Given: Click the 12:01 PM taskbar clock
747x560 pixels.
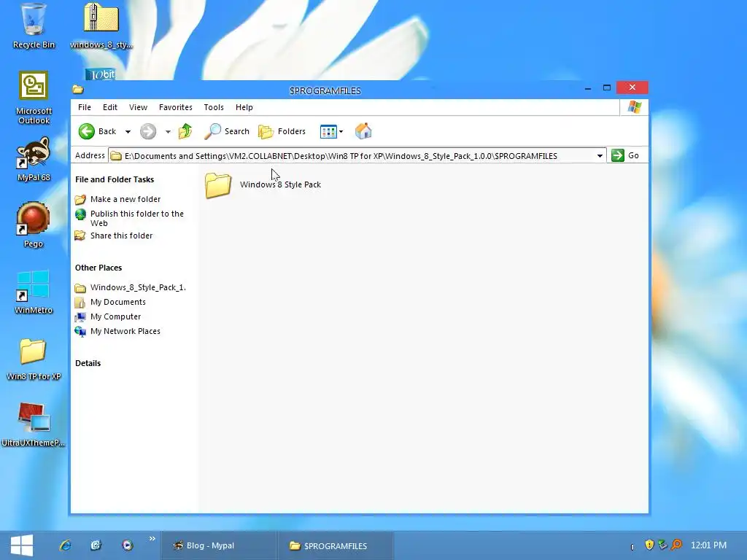Looking at the screenshot, I should [708, 545].
